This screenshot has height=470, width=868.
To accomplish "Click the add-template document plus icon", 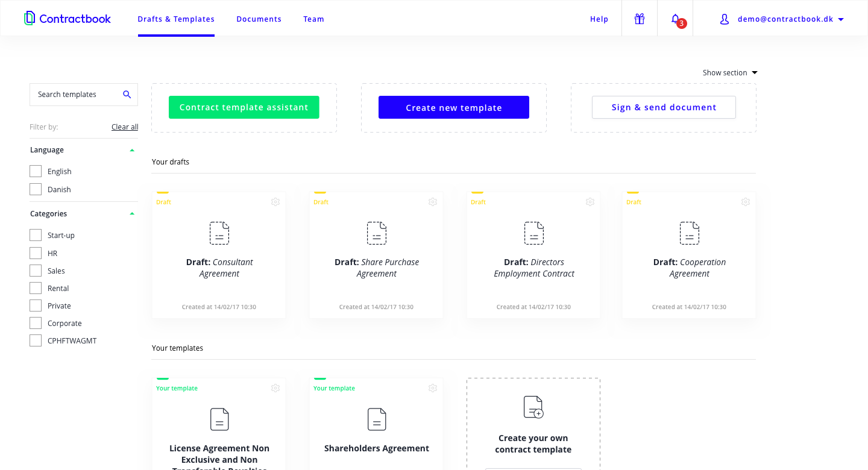I will tap(533, 407).
